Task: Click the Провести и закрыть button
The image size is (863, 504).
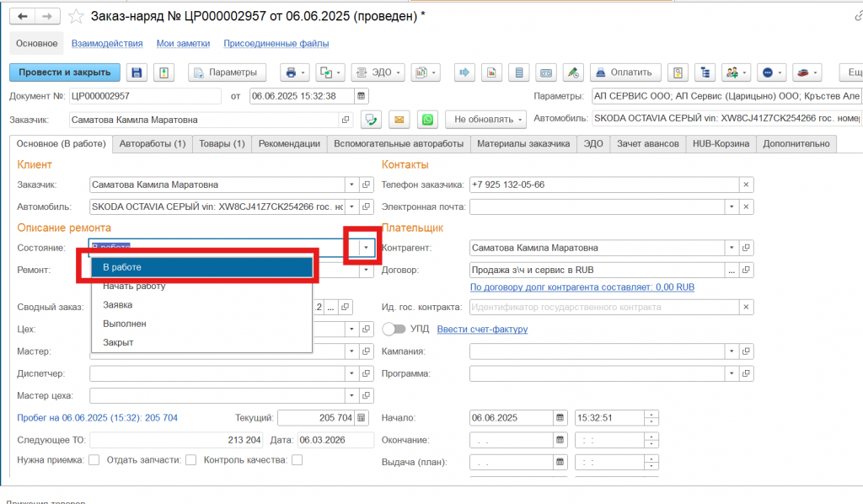Action: point(65,72)
